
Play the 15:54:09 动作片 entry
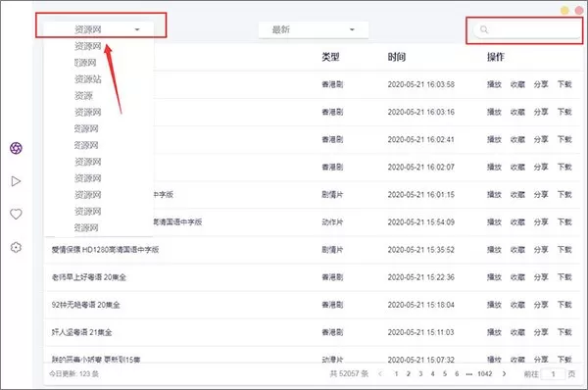click(x=494, y=222)
